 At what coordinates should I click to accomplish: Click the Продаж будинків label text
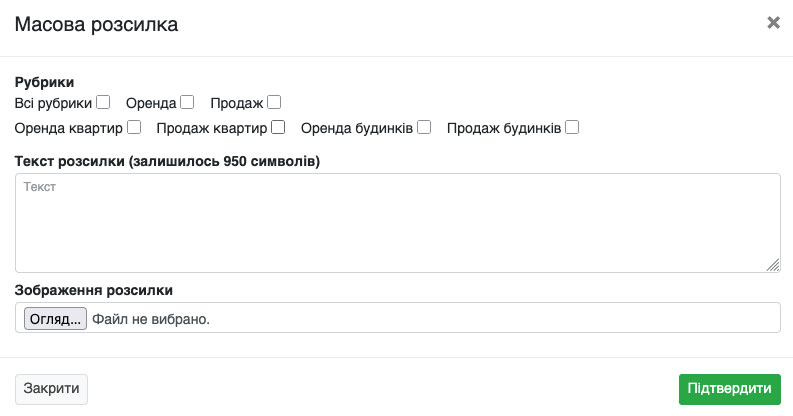503,128
